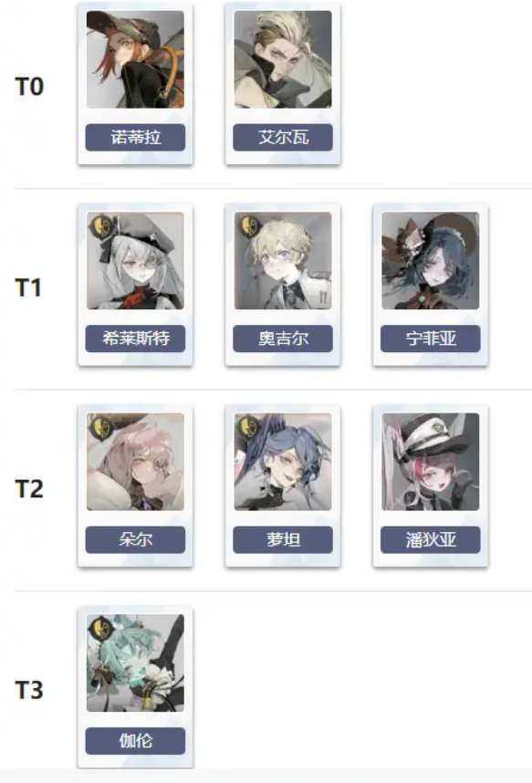The width and height of the screenshot is (532, 783).
Task: Click the 潘狄亚 name button
Action: coord(431,540)
